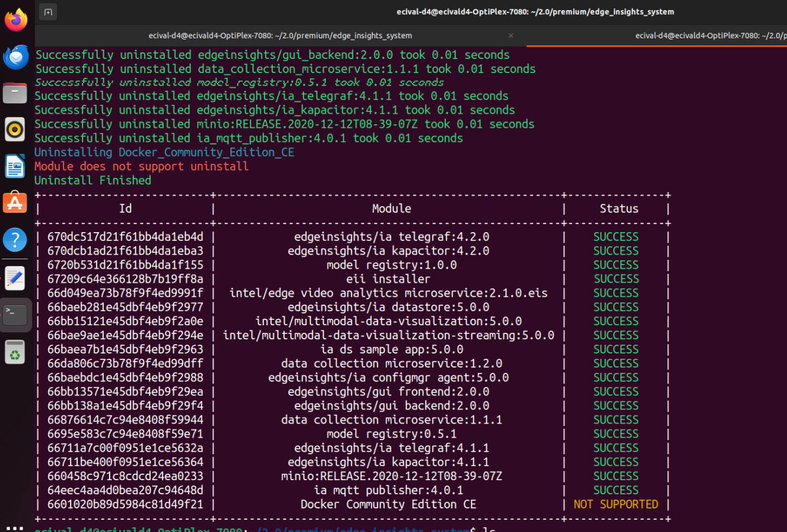Click module 'edgeinsights/ia datastore:5.0.0'
Image resolution: width=787 pixels, height=532 pixels.
[x=388, y=308]
